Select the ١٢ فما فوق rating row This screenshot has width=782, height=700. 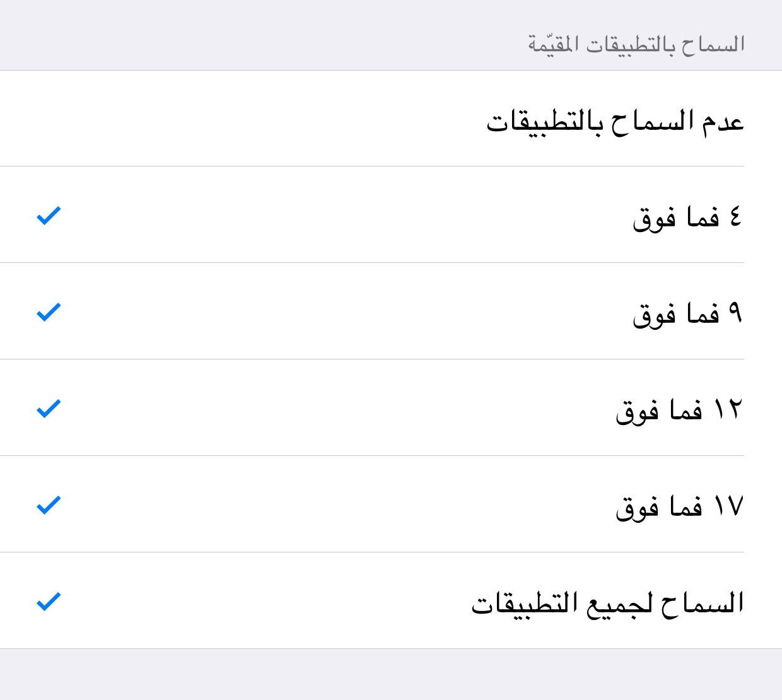click(391, 407)
